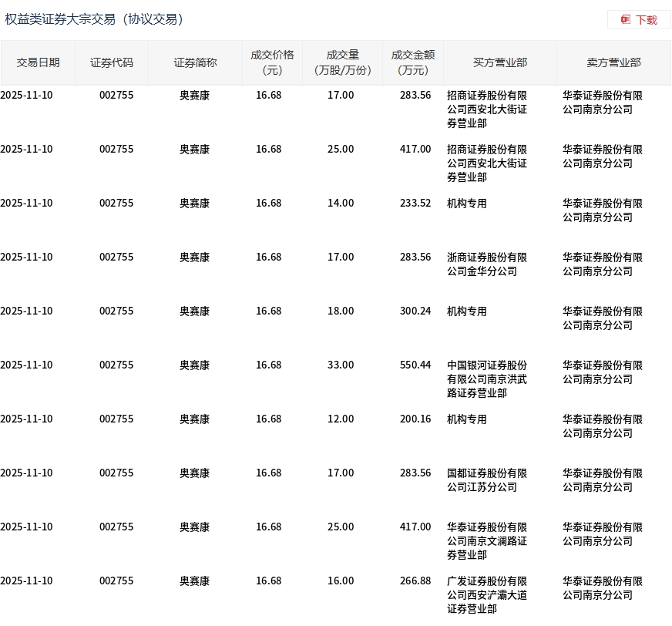Viewport: 672px width, 626px height.
Task: Select the 买方营业部 column header
Action: [x=500, y=62]
